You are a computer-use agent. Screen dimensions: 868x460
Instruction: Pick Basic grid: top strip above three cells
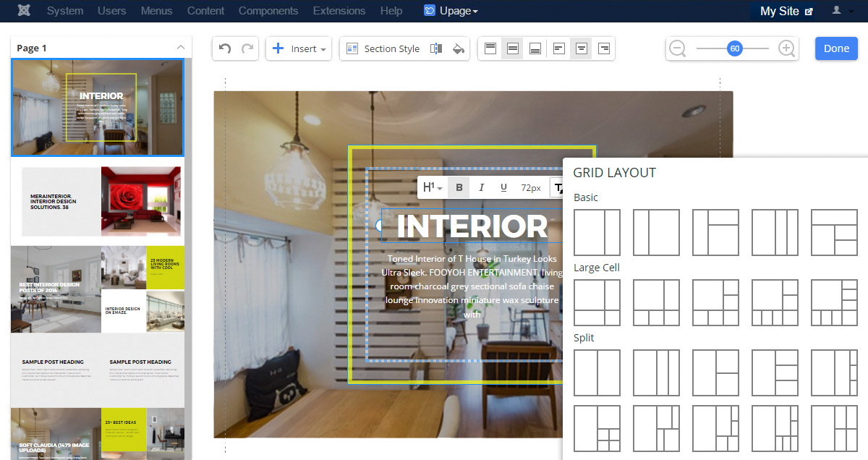pos(835,233)
